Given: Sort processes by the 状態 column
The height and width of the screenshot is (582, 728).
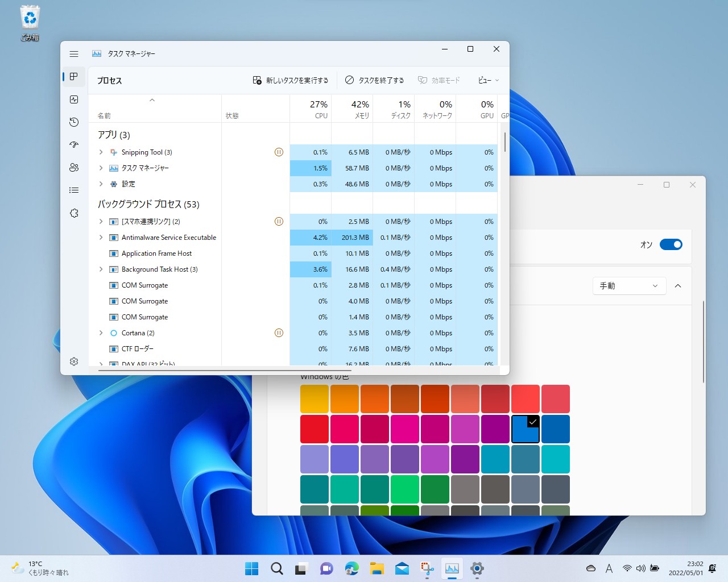Looking at the screenshot, I should (x=255, y=109).
